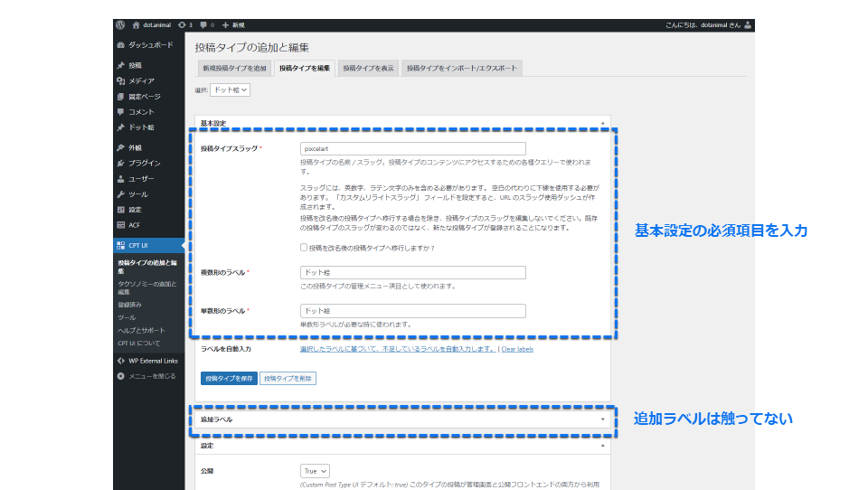The width and height of the screenshot is (868, 490).
Task: Click the WP External Links icon
Action: (120, 361)
